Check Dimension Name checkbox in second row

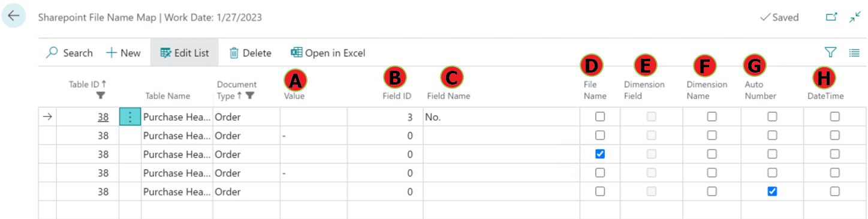tap(712, 136)
